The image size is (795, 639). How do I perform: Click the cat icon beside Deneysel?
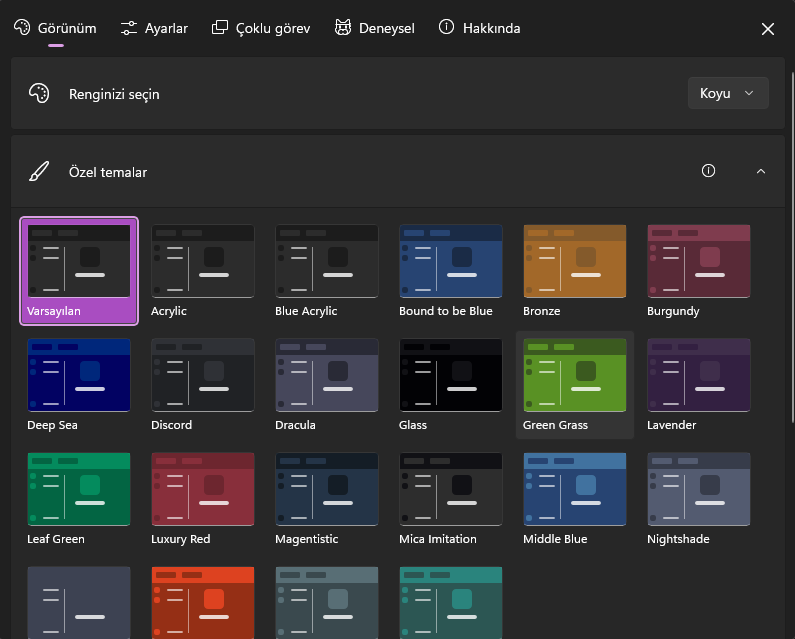(343, 27)
